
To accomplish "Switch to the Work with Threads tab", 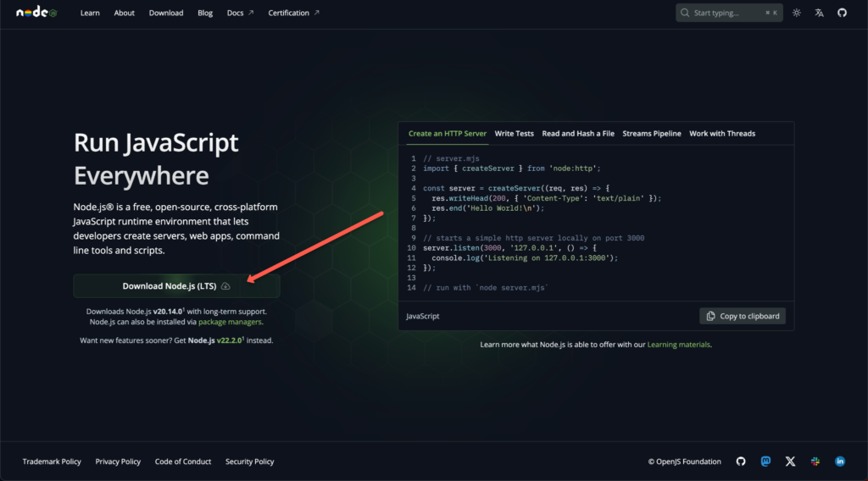I will pos(722,133).
